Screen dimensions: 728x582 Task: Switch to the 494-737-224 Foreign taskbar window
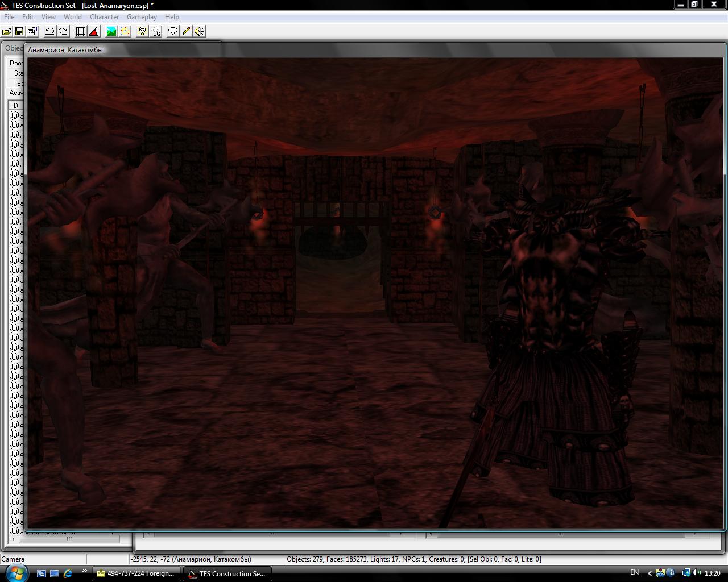pos(136,573)
